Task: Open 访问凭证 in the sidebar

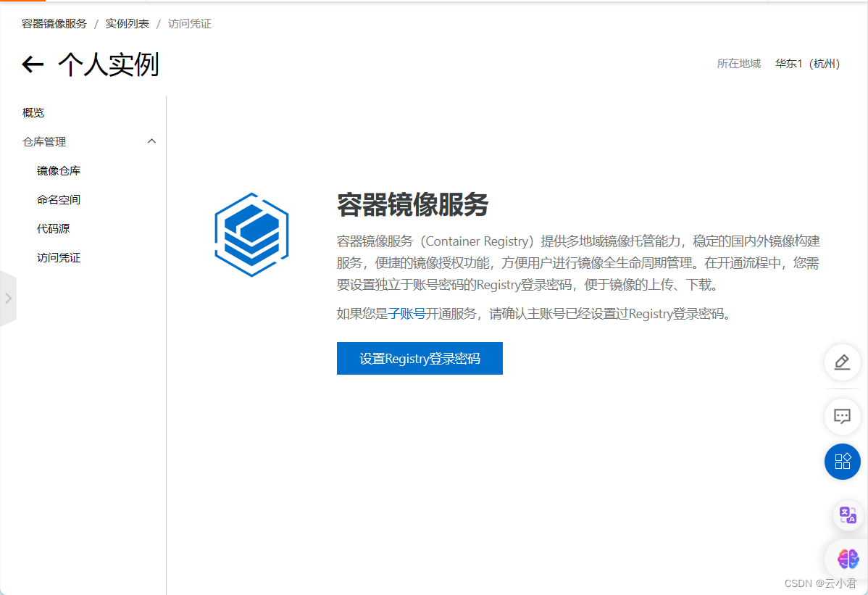Action: click(59, 257)
